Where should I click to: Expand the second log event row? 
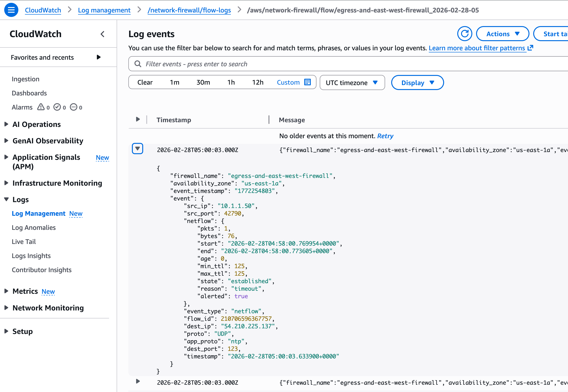click(138, 381)
